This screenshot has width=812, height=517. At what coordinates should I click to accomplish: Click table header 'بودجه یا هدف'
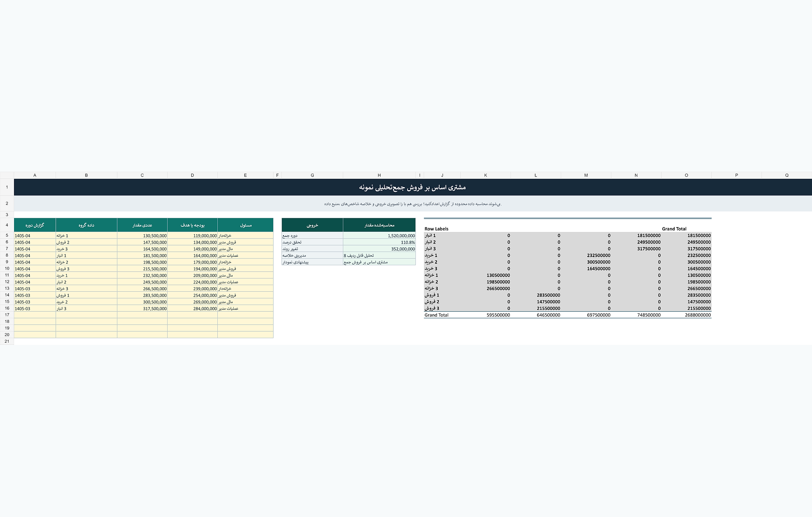pos(192,225)
